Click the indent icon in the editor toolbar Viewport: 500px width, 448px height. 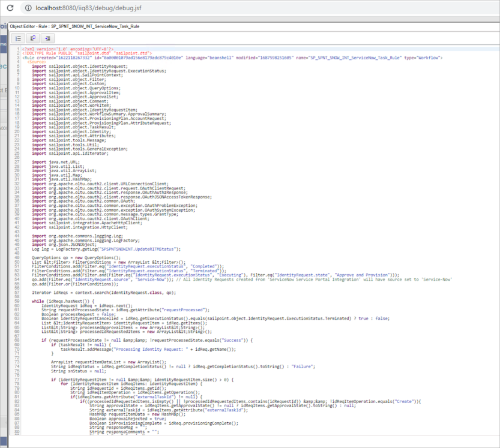[47, 38]
